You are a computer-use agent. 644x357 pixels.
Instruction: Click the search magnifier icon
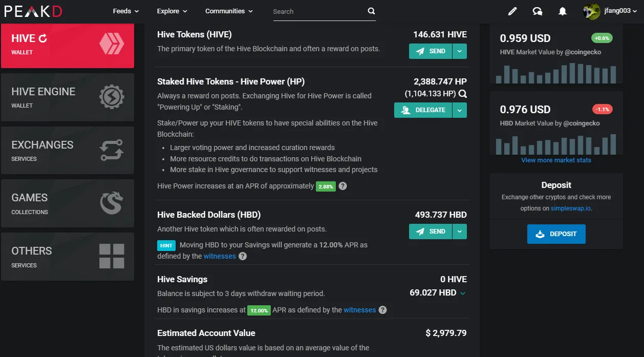click(371, 11)
